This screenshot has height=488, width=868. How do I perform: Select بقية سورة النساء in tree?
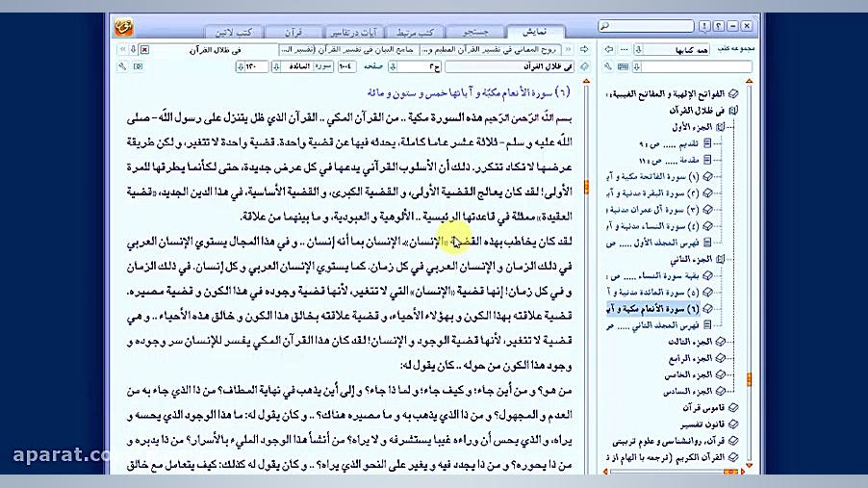pos(652,275)
